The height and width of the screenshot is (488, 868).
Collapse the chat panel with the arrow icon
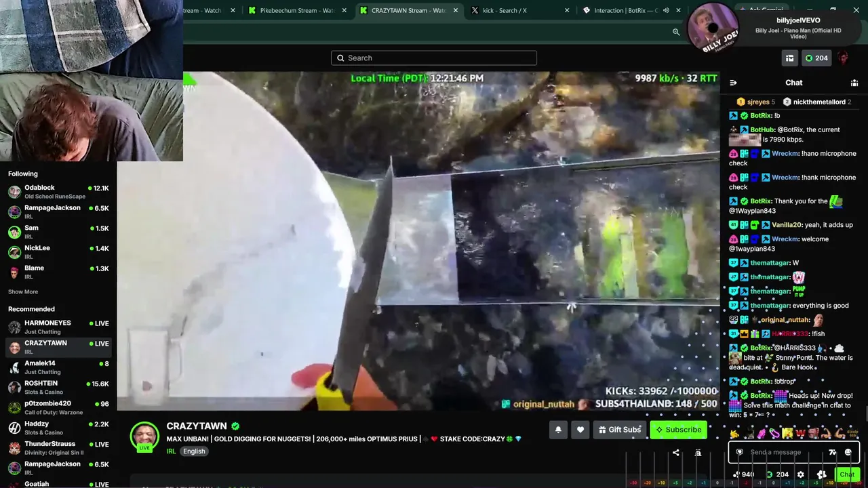pyautogui.click(x=733, y=83)
